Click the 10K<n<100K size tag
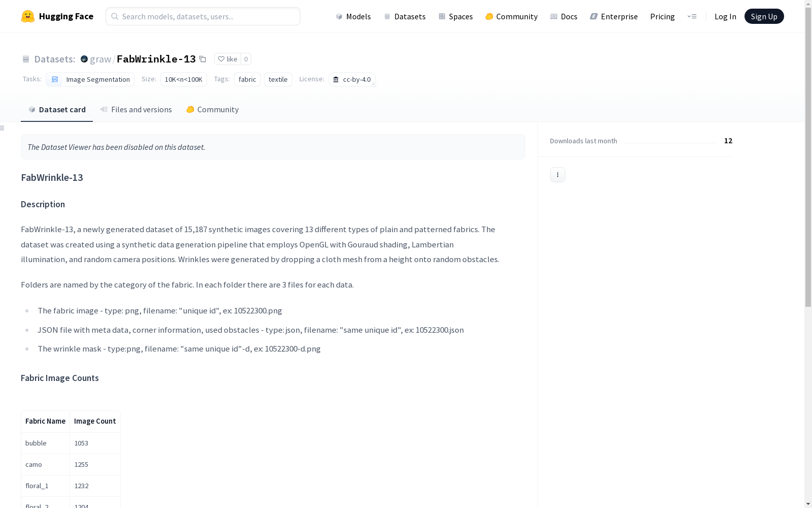Screen dimensions: 812x508 pos(184,79)
